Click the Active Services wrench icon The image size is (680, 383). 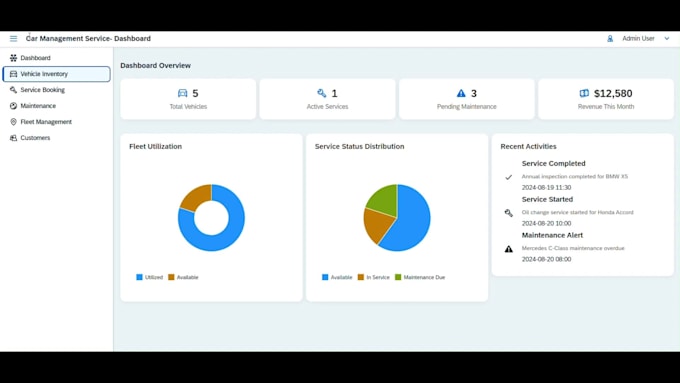point(321,93)
